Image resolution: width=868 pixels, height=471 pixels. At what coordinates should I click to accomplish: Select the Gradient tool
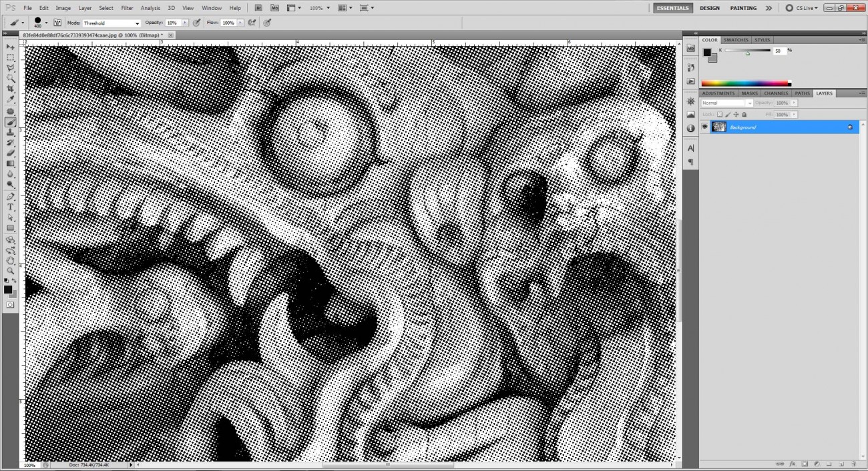(11, 163)
